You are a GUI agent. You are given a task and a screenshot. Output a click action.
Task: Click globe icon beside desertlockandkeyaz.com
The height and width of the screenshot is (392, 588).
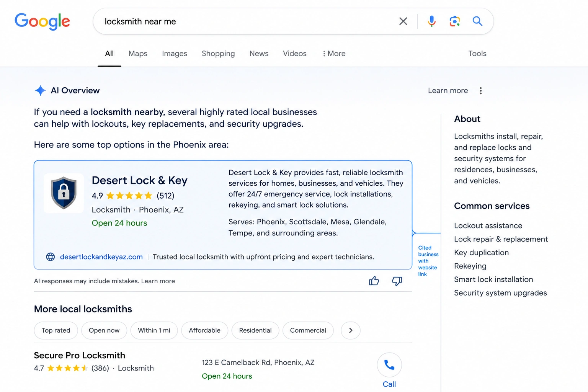pos(51,257)
